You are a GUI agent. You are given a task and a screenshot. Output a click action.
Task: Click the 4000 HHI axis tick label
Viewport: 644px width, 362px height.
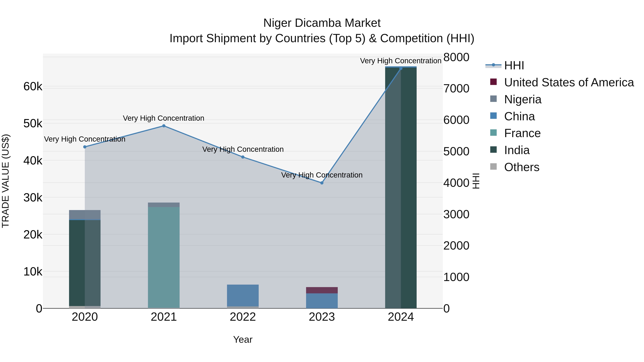[456, 183]
